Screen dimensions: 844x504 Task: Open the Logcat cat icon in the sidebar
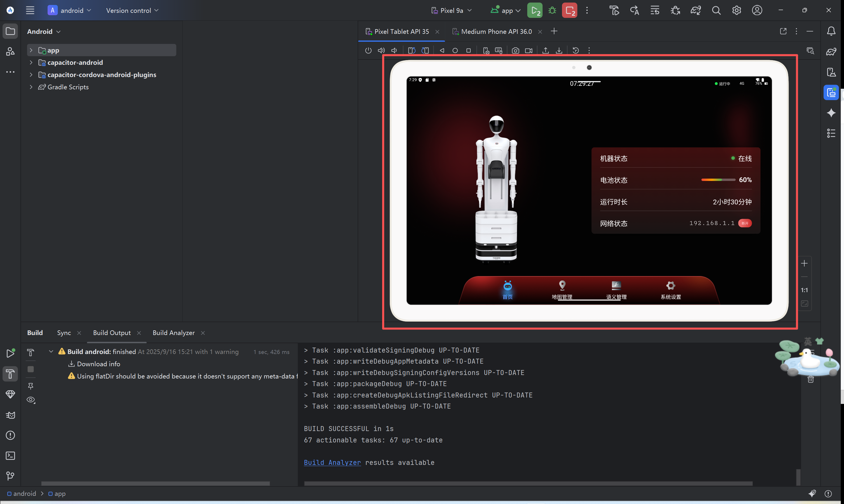click(x=10, y=415)
